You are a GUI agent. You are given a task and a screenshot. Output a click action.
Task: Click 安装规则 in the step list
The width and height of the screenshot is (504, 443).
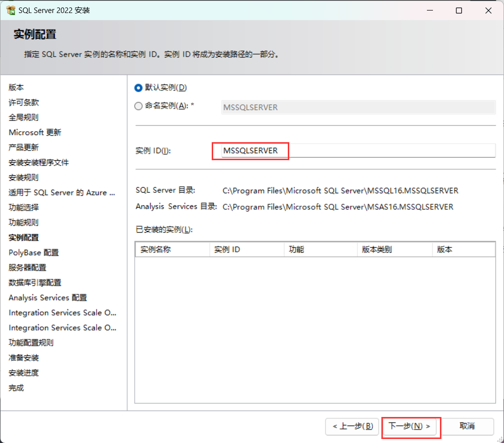(24, 178)
